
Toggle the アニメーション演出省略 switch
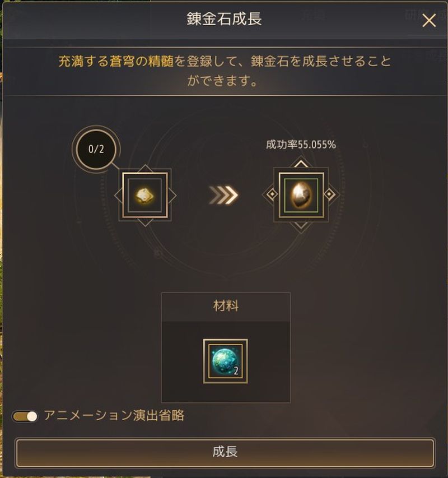tap(25, 416)
